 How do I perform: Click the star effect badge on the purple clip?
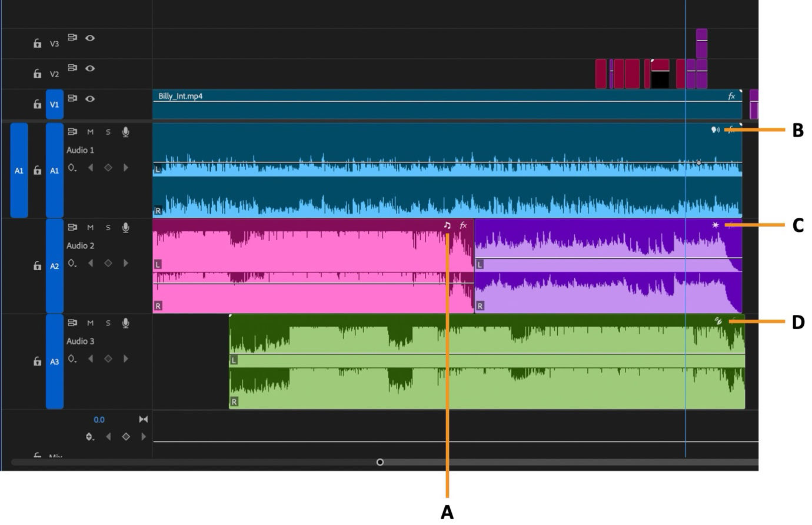pos(714,224)
